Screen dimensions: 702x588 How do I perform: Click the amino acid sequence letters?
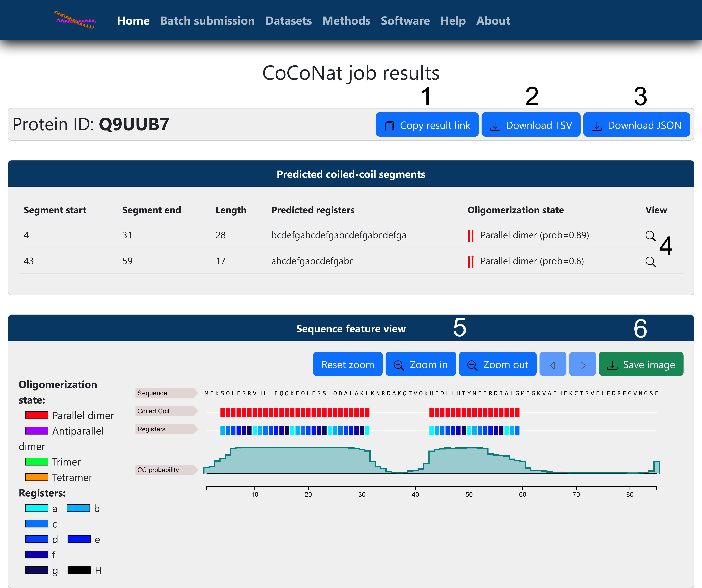tap(432, 393)
